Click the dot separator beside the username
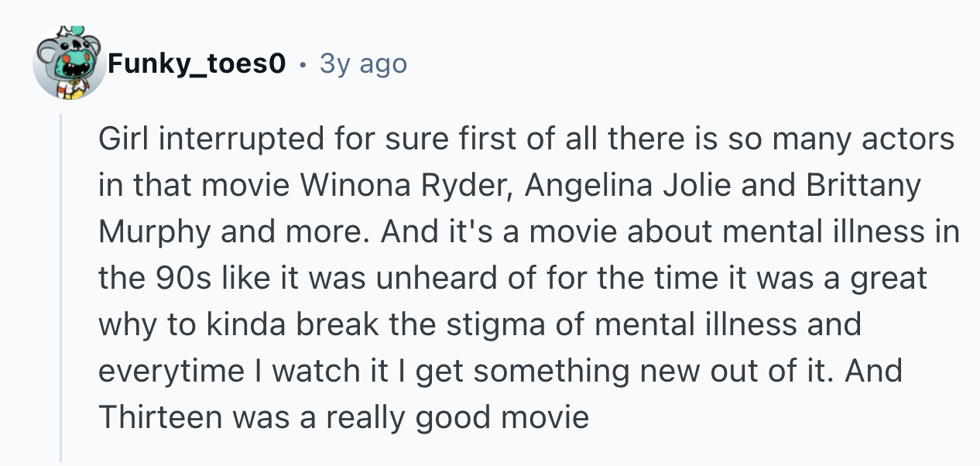The image size is (980, 466). (303, 64)
